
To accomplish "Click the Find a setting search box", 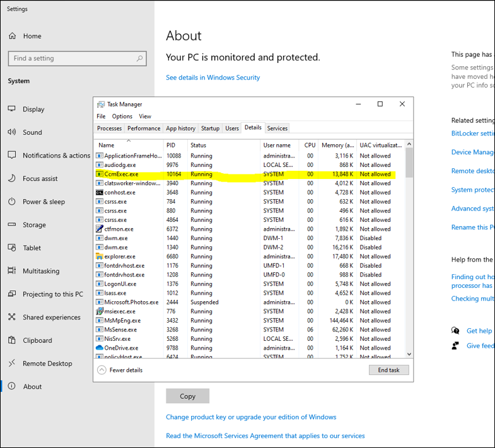I will point(77,58).
